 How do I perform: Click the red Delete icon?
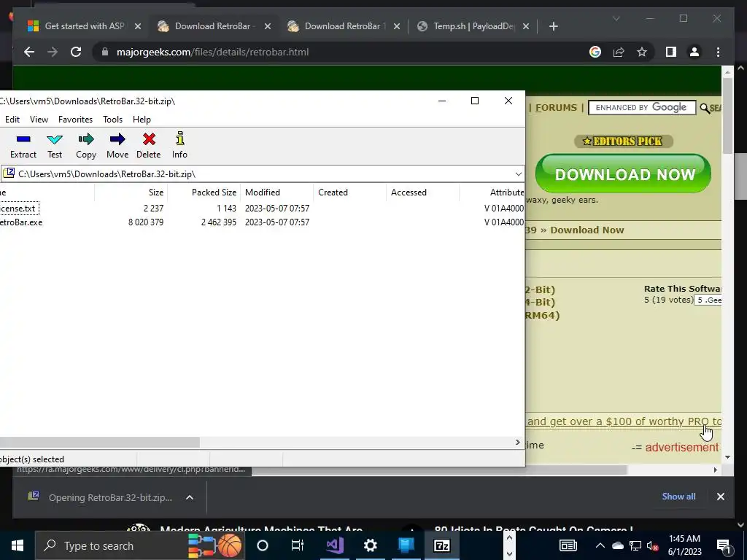149,146
